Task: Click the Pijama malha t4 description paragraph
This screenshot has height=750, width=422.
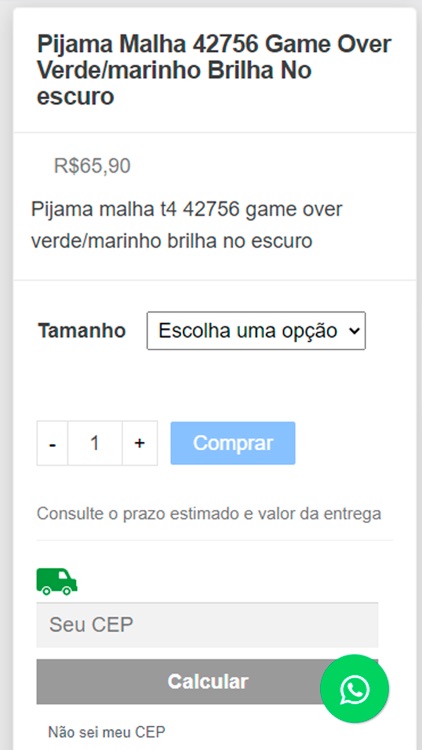Action: [187, 225]
